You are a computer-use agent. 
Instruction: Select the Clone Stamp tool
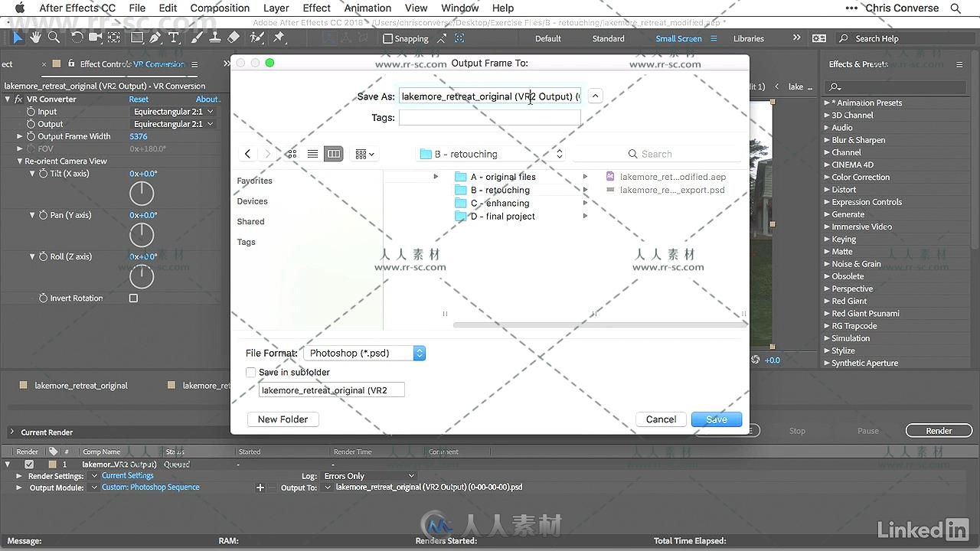(x=215, y=37)
